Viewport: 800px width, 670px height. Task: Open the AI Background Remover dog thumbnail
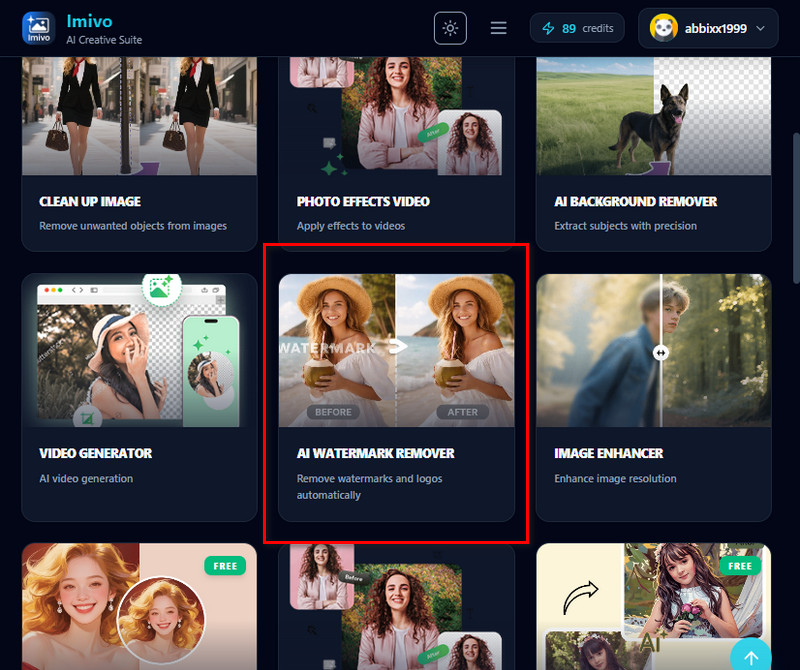[654, 116]
